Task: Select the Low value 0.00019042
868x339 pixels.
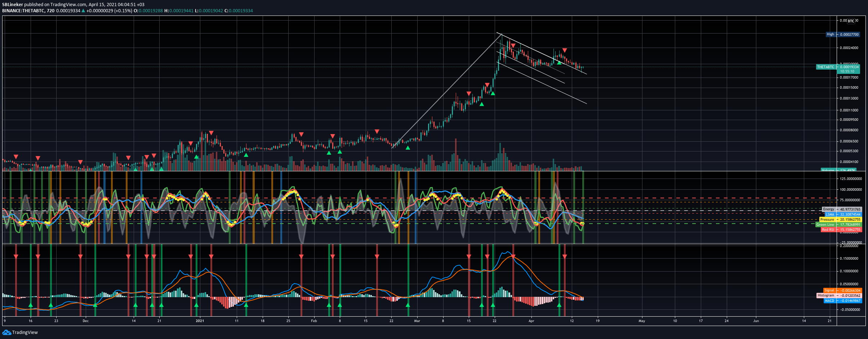Action: coord(211,11)
